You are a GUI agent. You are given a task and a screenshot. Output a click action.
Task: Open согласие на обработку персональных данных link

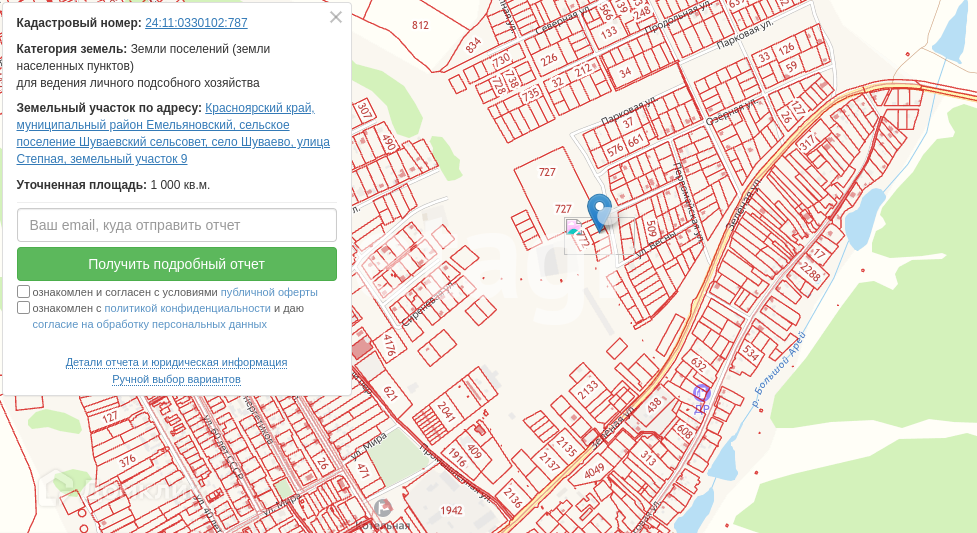pos(150,325)
